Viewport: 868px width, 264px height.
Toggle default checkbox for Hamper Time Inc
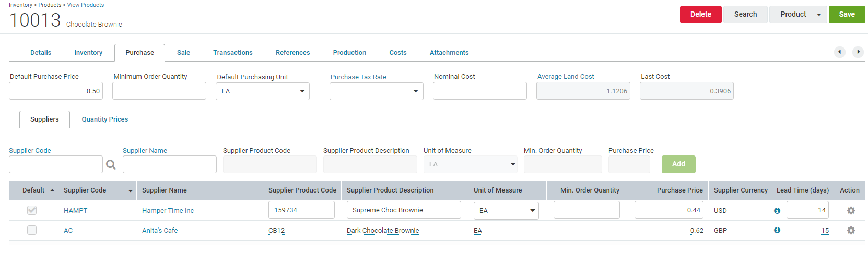click(32, 210)
